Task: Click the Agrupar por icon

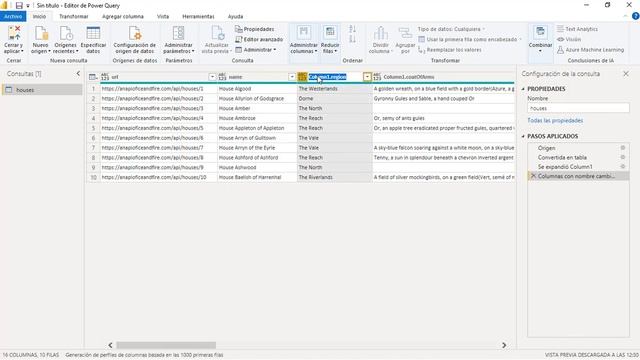Action: pos(405,33)
